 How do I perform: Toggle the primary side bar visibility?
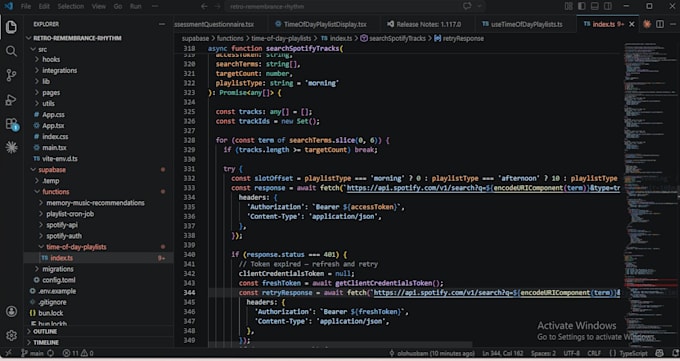582,6
